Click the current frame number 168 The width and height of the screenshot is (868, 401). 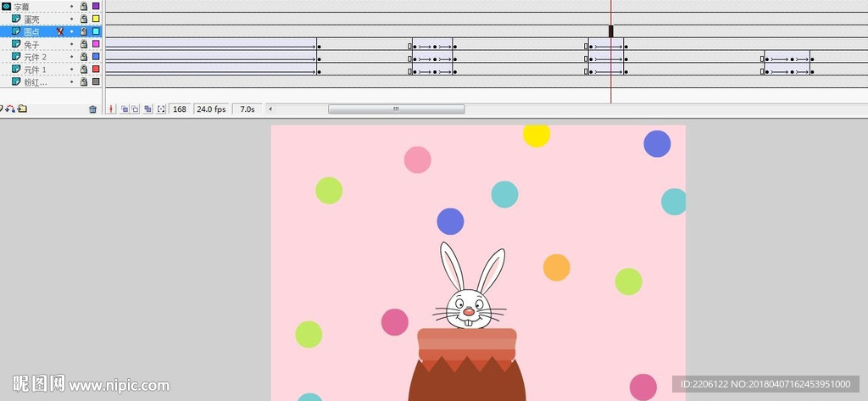(x=180, y=109)
